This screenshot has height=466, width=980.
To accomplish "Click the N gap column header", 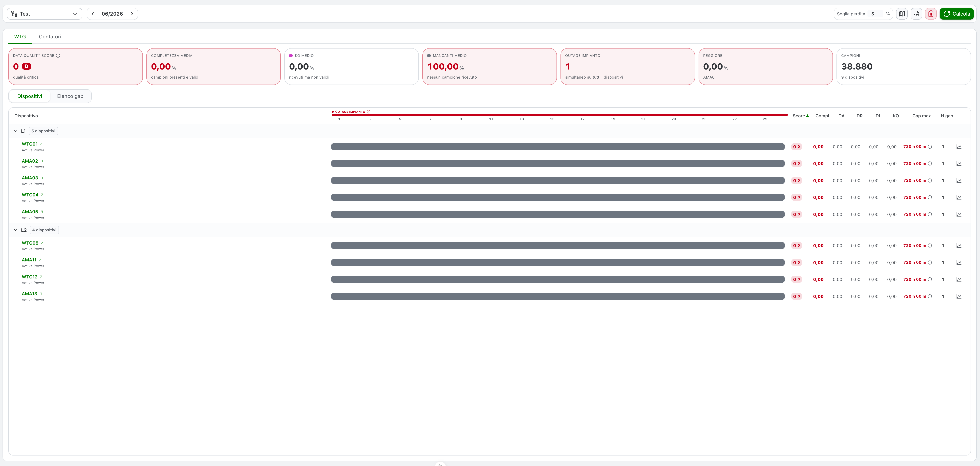I will pyautogui.click(x=947, y=116).
